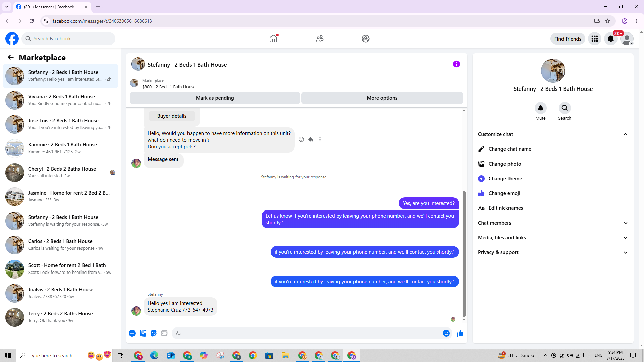Open Jose Luis conversation

pos(60,124)
